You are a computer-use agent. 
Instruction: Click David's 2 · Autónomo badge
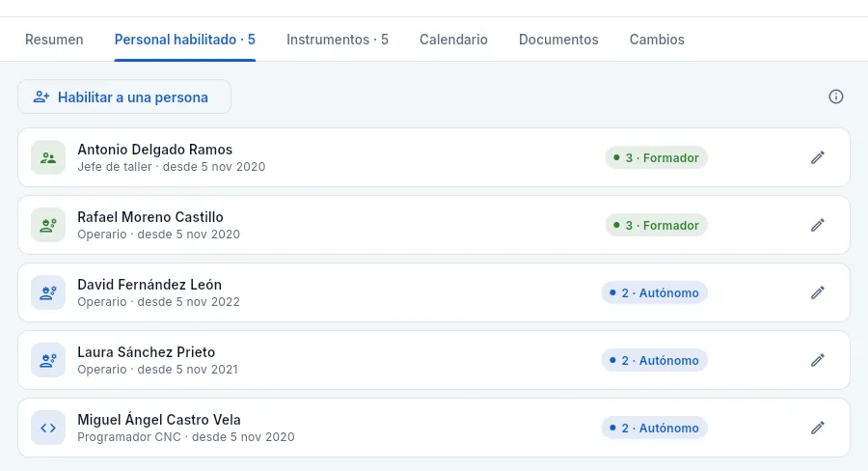(654, 293)
